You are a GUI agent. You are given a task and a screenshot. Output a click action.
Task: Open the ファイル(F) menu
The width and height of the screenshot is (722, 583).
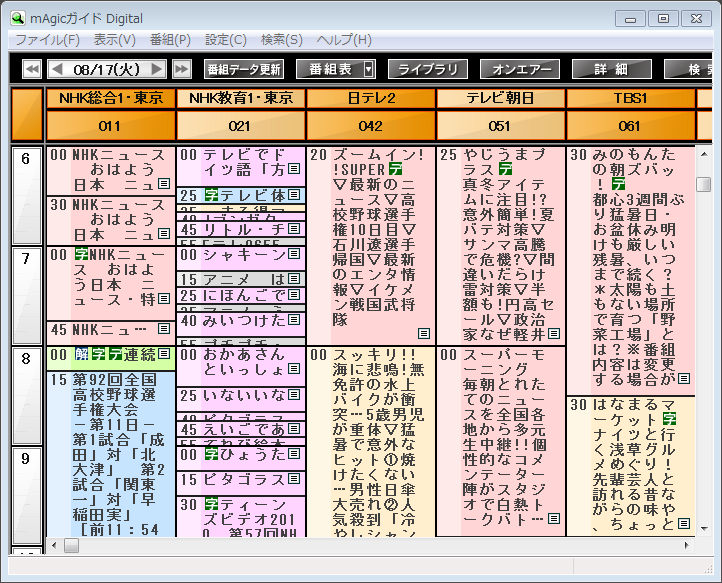click(x=47, y=39)
